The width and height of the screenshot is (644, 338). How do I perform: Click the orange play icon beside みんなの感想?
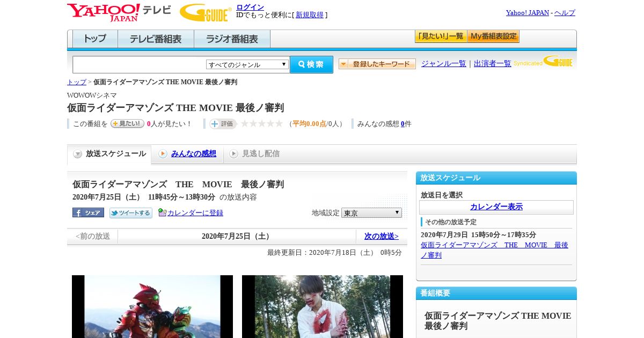point(163,154)
